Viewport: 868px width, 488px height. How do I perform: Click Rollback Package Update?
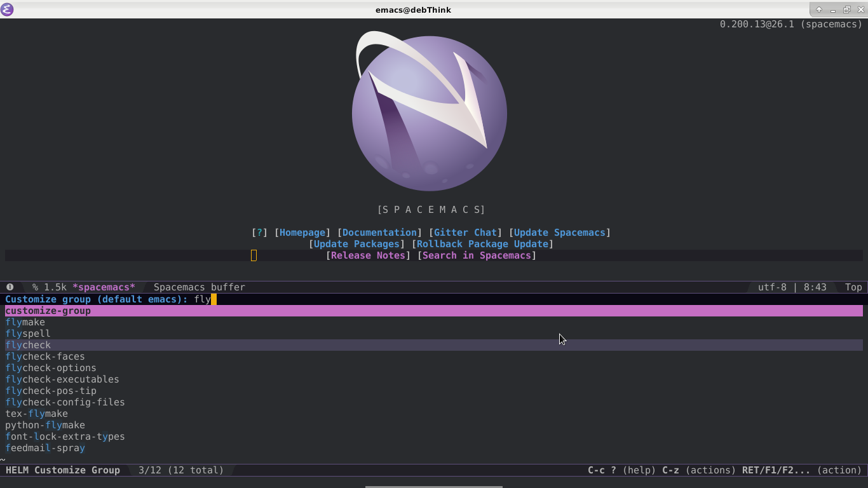pyautogui.click(x=482, y=244)
